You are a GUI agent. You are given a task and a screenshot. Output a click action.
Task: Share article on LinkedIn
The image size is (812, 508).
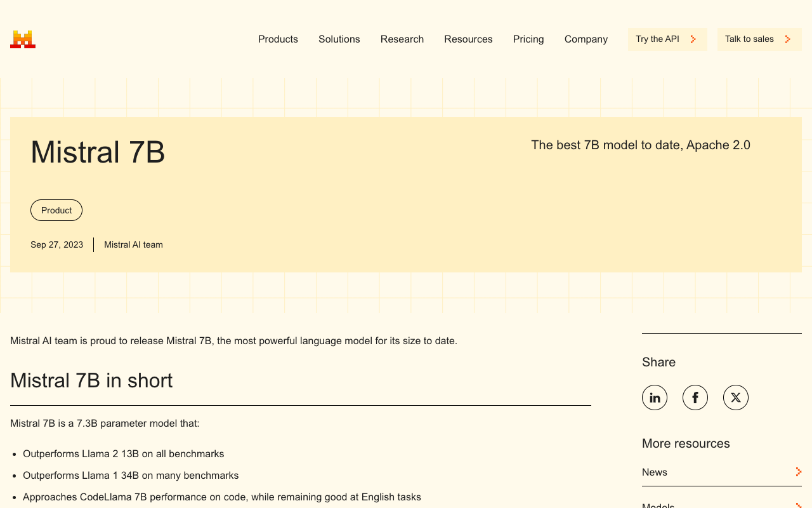point(655,398)
